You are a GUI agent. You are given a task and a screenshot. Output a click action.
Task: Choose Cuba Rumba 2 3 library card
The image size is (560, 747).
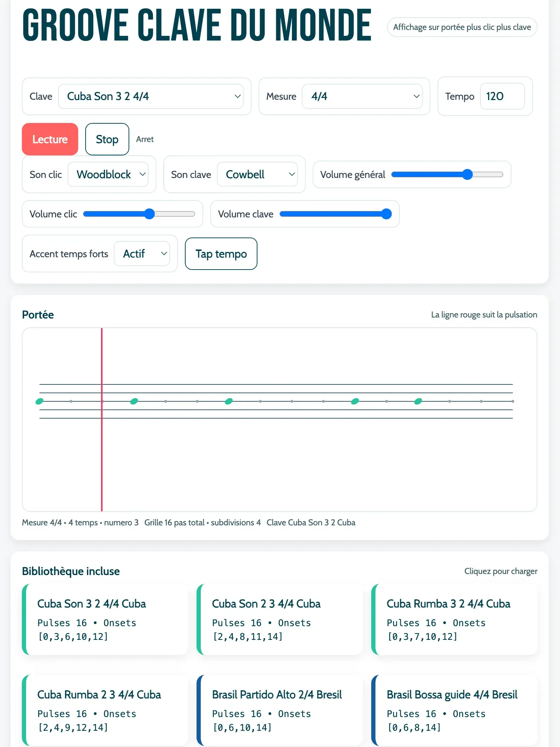point(105,710)
